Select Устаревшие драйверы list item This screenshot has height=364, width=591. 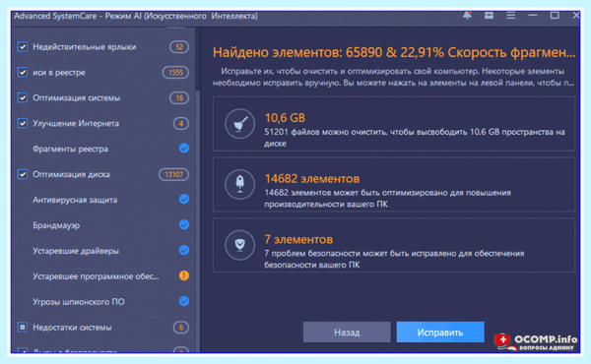76,251
